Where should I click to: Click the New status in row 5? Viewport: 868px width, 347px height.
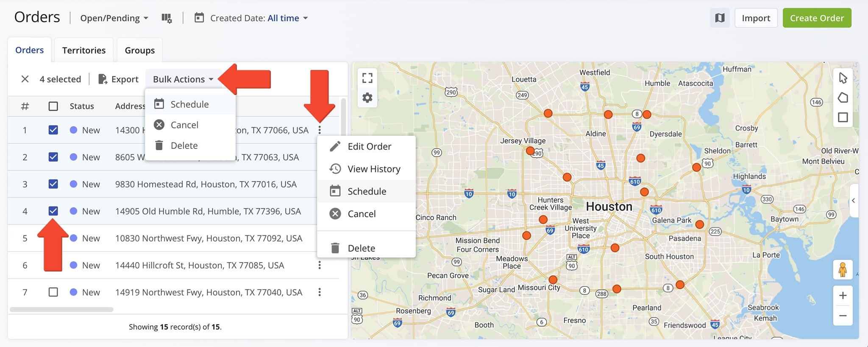click(91, 238)
